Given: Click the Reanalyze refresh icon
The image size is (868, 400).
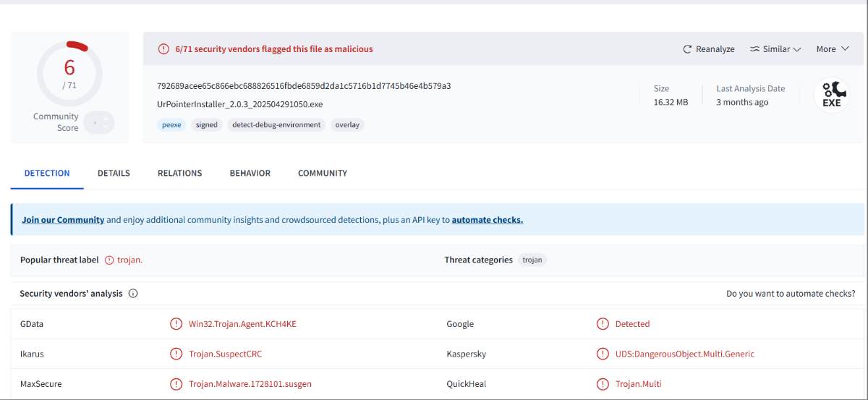Looking at the screenshot, I should [687, 49].
